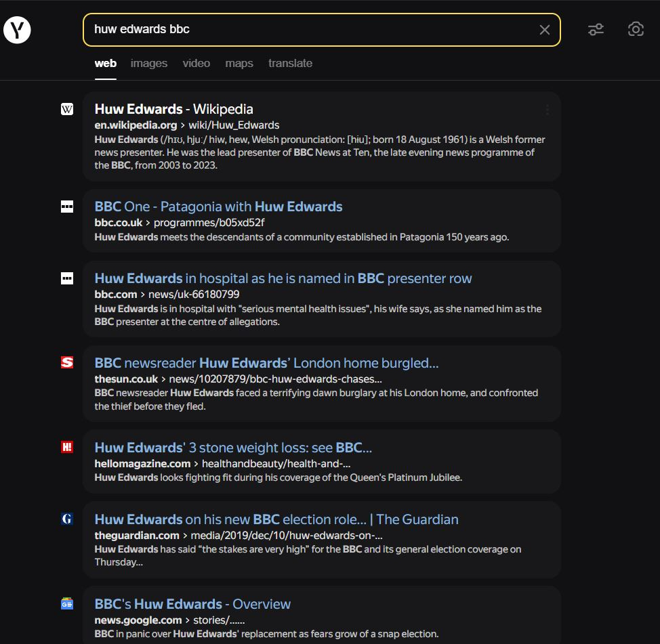Viewport: 660px width, 644px height.
Task: Open 3 stone weight loss article
Action: (x=233, y=448)
